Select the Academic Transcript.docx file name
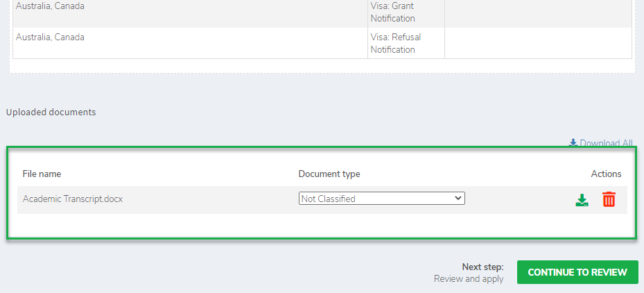The image size is (644, 293). point(73,199)
